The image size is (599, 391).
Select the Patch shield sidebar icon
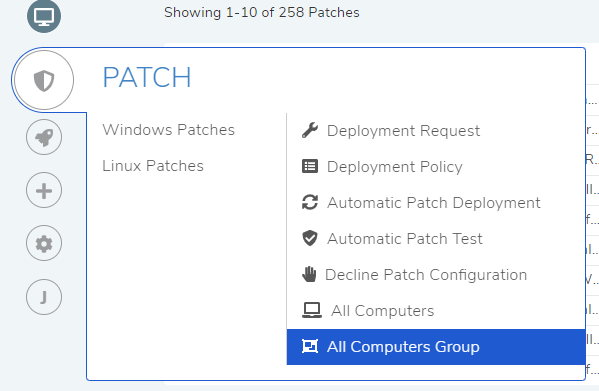44,80
